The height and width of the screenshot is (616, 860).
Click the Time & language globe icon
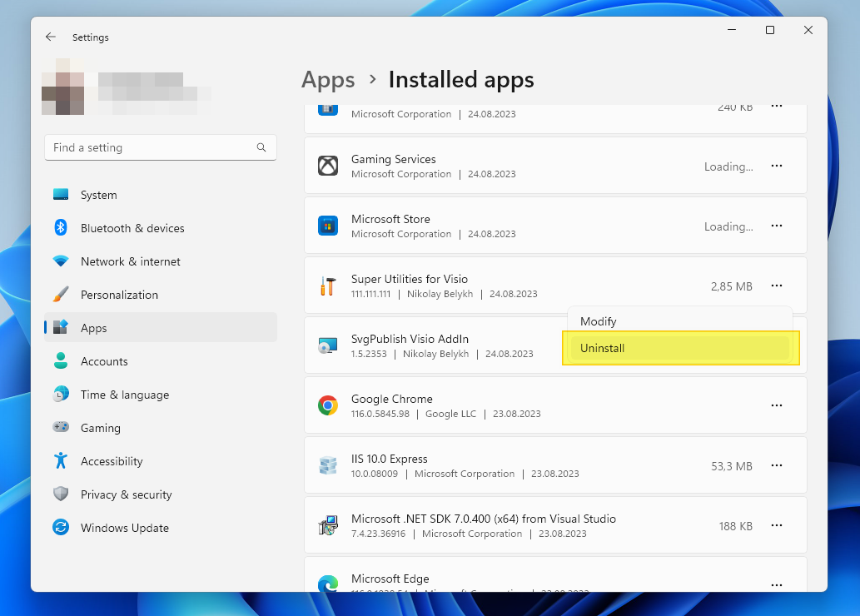61,395
